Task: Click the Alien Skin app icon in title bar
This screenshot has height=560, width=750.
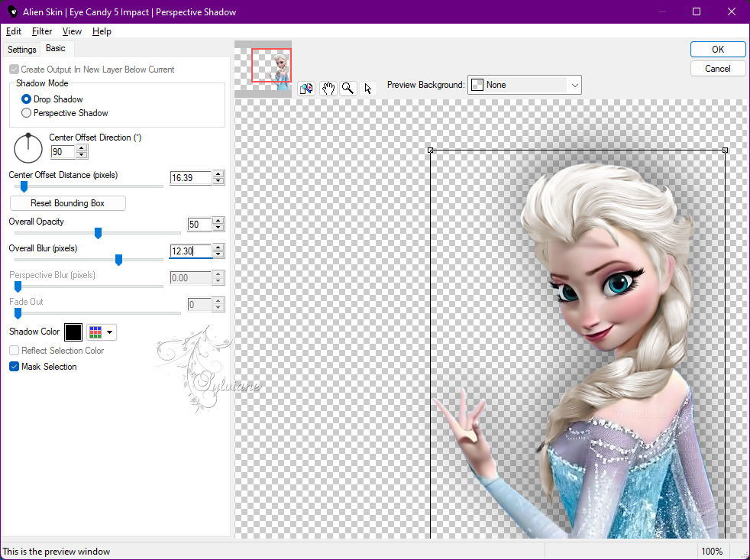Action: point(12,11)
